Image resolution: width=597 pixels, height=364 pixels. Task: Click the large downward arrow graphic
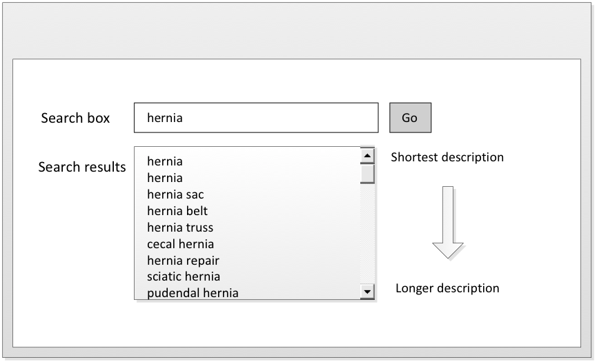click(x=448, y=222)
